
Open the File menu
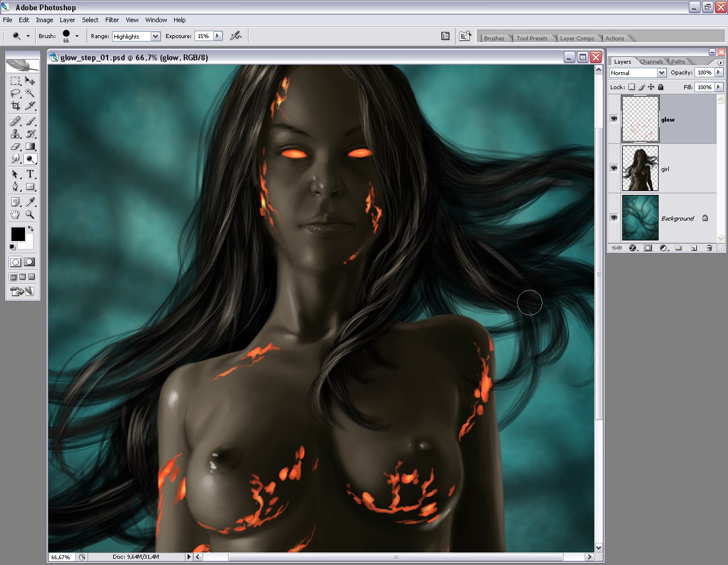[x=7, y=20]
